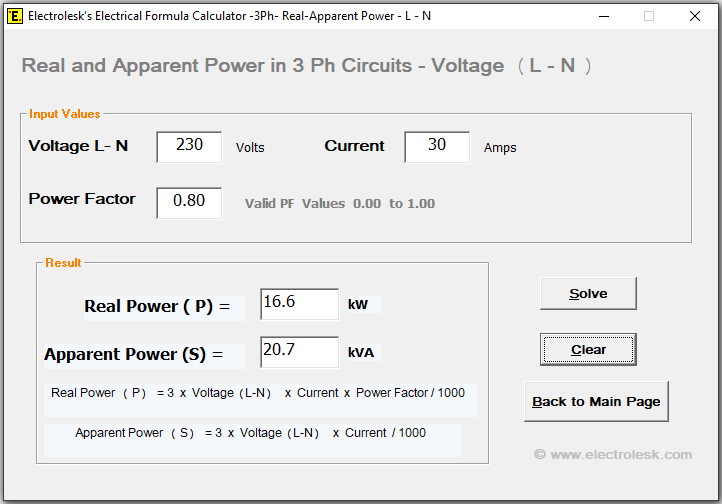The width and height of the screenshot is (722, 504).
Task: Click the Valid PF Values hint text
Action: 340,204
